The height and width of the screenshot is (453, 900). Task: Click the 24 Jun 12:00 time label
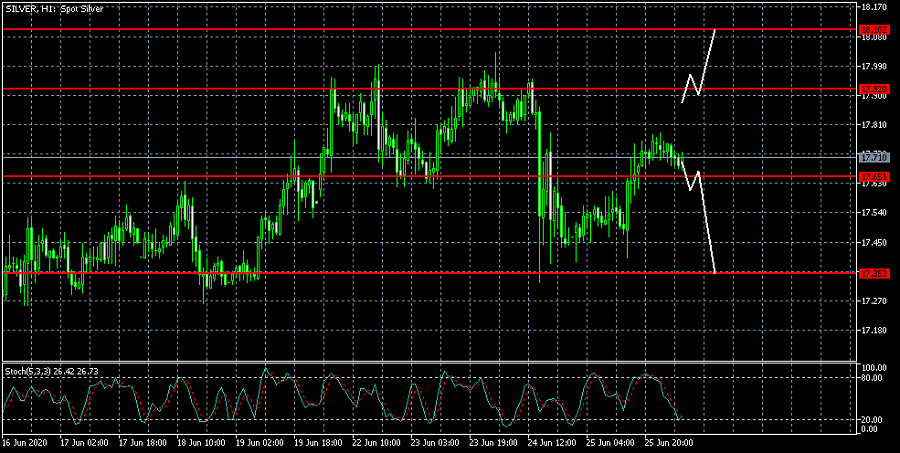point(551,441)
